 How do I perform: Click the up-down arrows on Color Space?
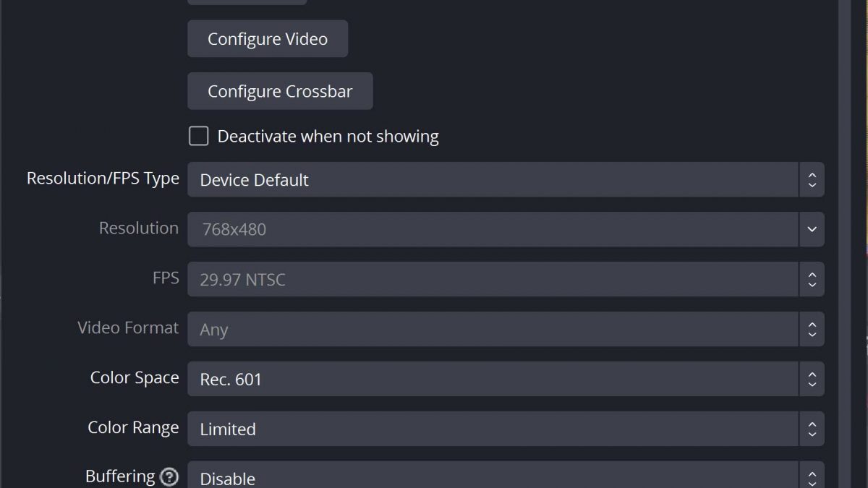click(812, 379)
